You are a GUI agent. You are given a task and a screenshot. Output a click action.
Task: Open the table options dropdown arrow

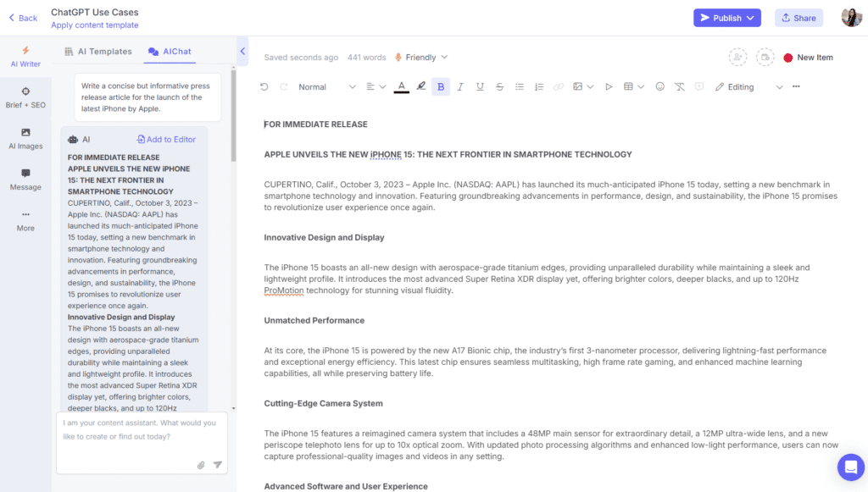tap(641, 86)
